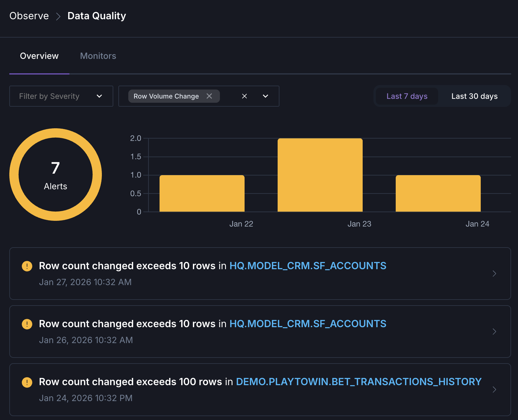Open details chevron on the second SF_ACCOUNTS alert
The image size is (518, 420).
point(494,331)
